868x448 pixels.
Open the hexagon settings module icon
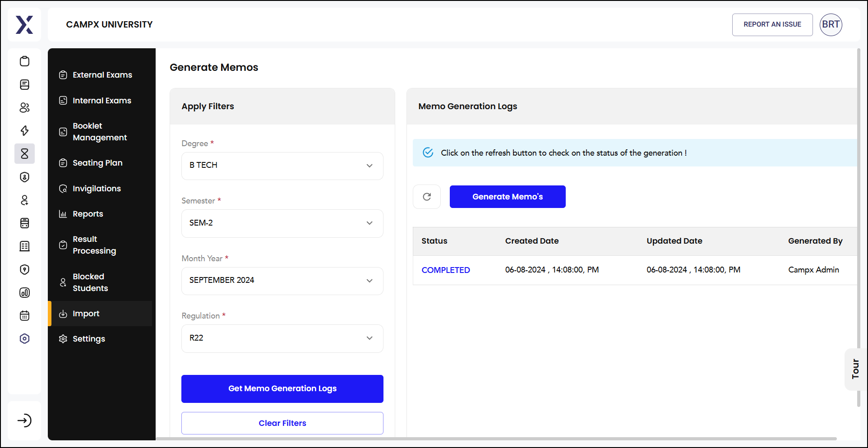[x=25, y=339]
